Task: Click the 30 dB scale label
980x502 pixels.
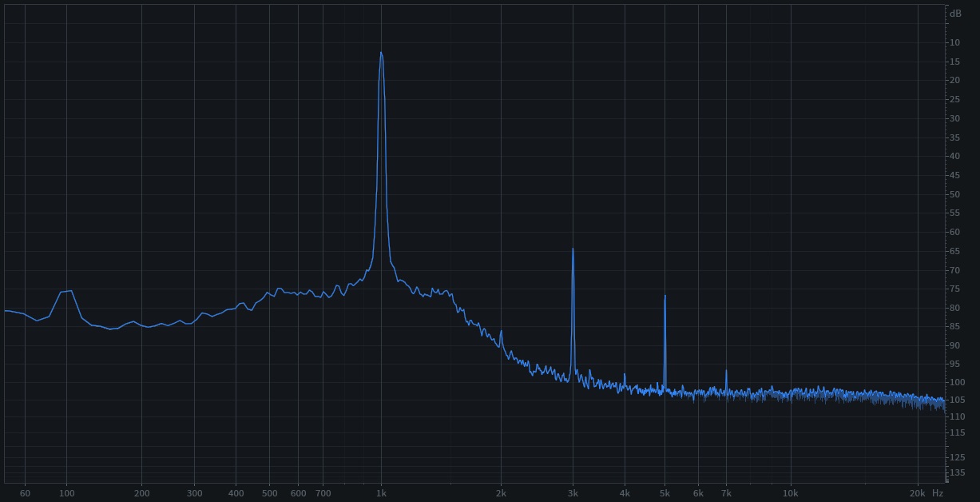Action: [x=954, y=118]
